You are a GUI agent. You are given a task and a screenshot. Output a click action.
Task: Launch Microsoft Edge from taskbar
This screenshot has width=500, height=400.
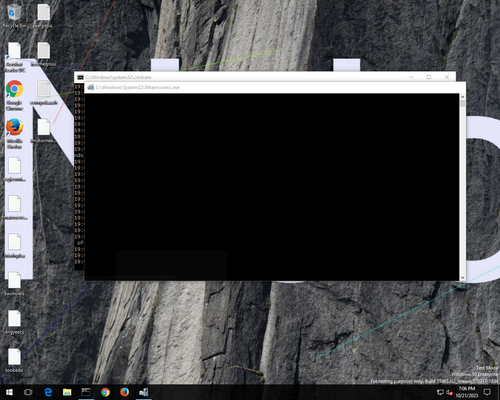(48, 392)
